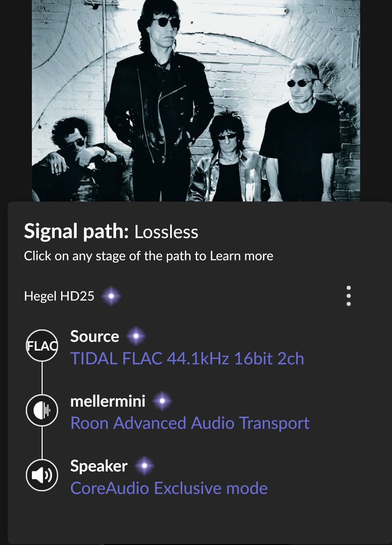Screen dimensions: 392x545
Task: Click the band photo album artwork
Action: (196, 100)
